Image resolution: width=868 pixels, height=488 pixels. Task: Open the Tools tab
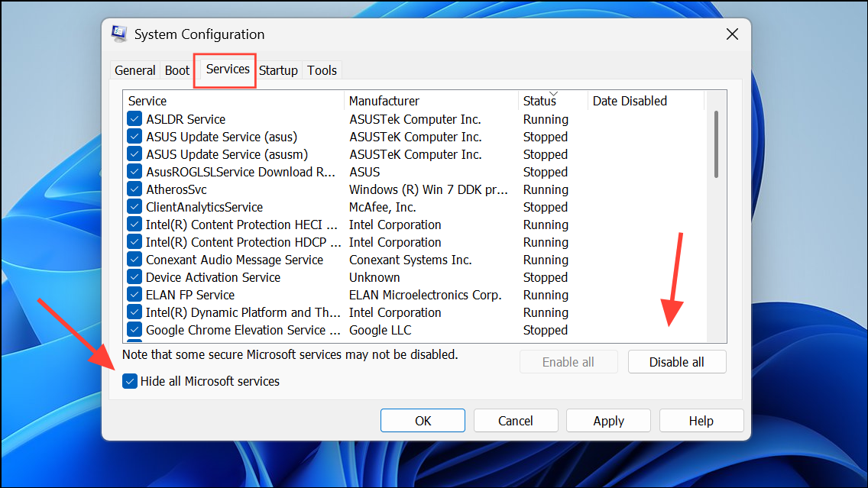(322, 69)
